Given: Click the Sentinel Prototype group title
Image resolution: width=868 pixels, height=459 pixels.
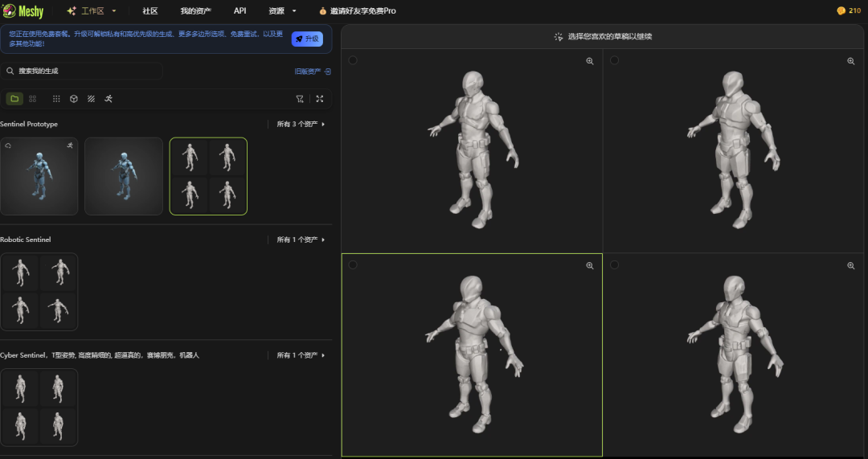Looking at the screenshot, I should (29, 124).
